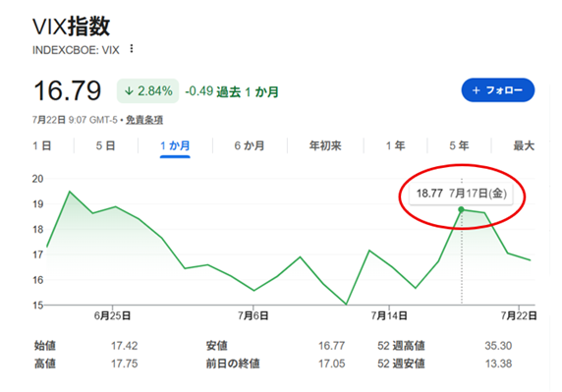Select the 1 か月 range tab

click(175, 145)
